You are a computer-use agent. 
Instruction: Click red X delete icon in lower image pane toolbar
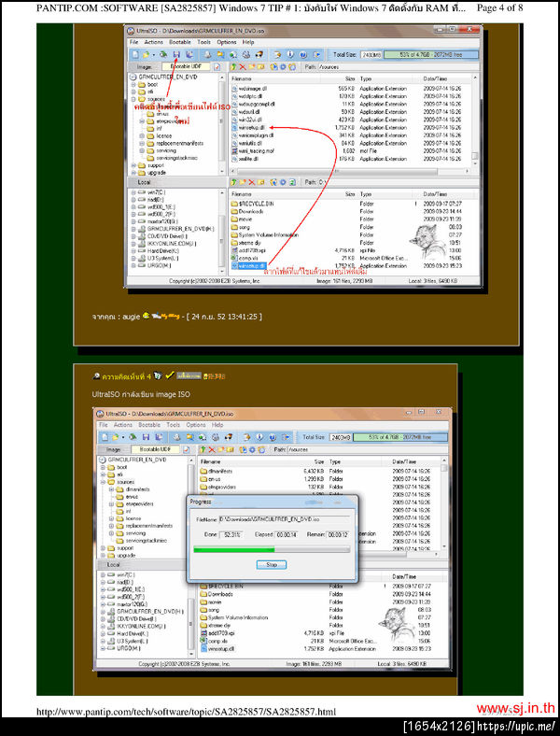[212, 449]
